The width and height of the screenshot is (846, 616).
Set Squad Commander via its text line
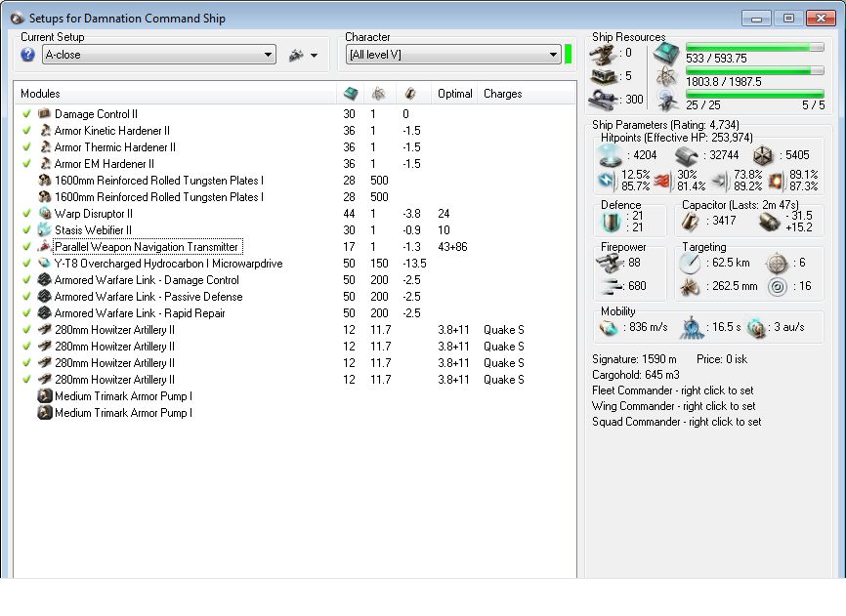coord(677,422)
